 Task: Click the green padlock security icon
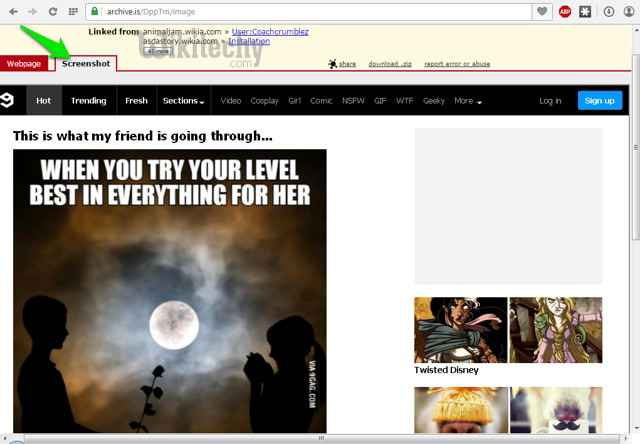[95, 11]
